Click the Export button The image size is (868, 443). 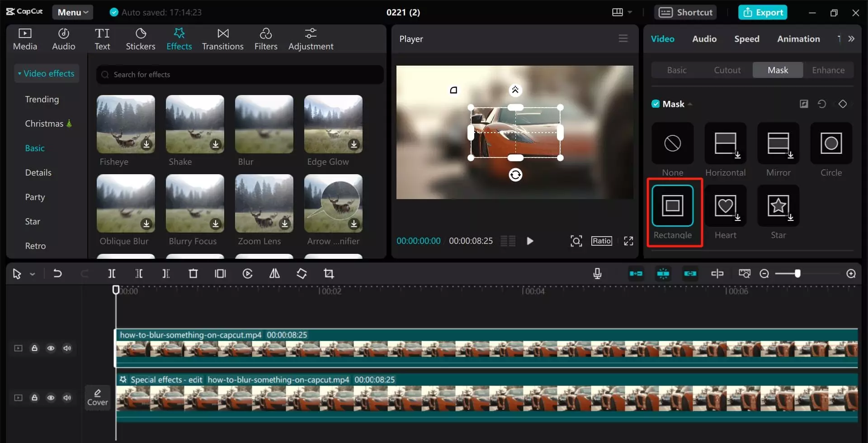pyautogui.click(x=763, y=12)
